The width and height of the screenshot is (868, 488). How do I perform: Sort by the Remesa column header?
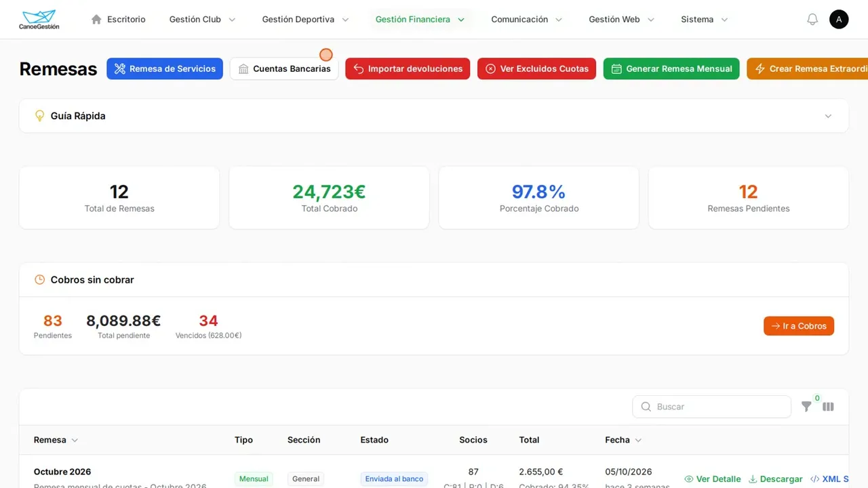click(x=56, y=440)
